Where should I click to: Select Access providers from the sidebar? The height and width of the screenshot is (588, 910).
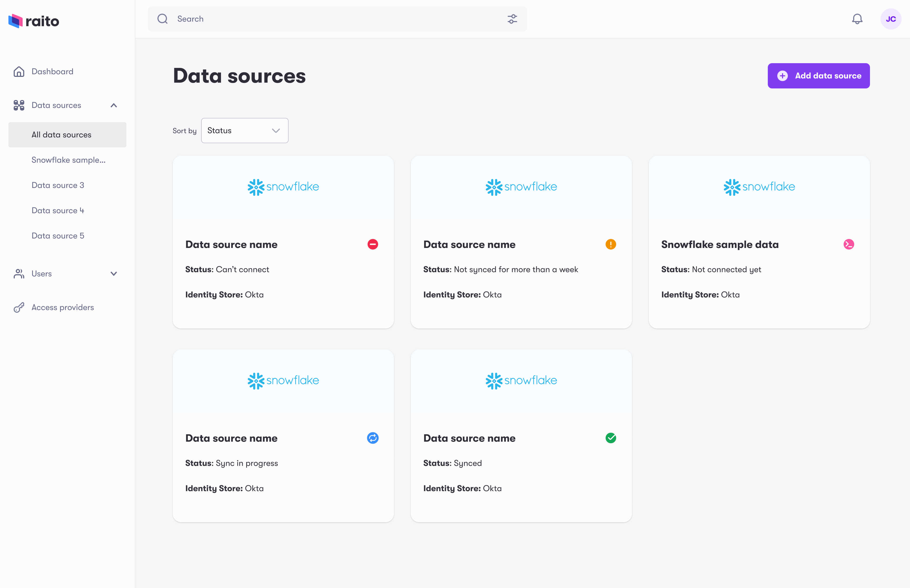(62, 307)
